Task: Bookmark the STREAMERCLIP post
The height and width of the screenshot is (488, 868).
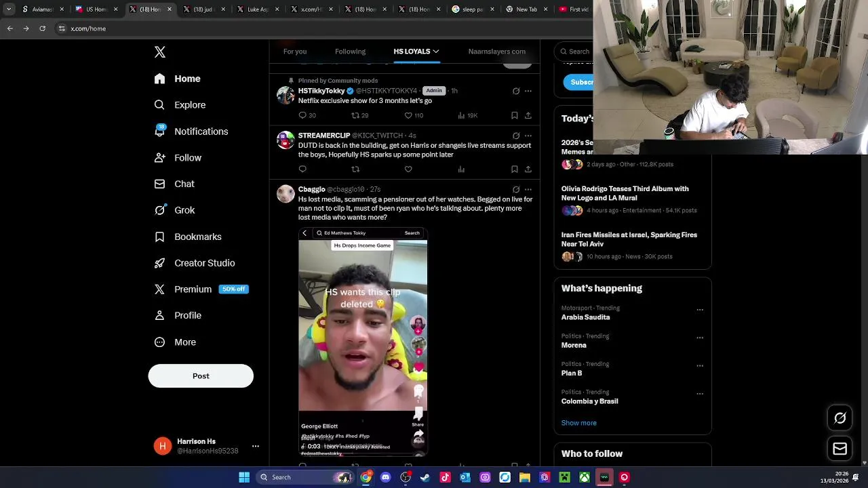Action: pos(514,169)
